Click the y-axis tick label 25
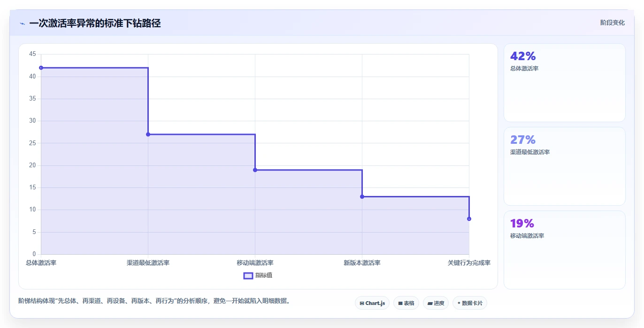This screenshot has height=328, width=644. click(32, 143)
